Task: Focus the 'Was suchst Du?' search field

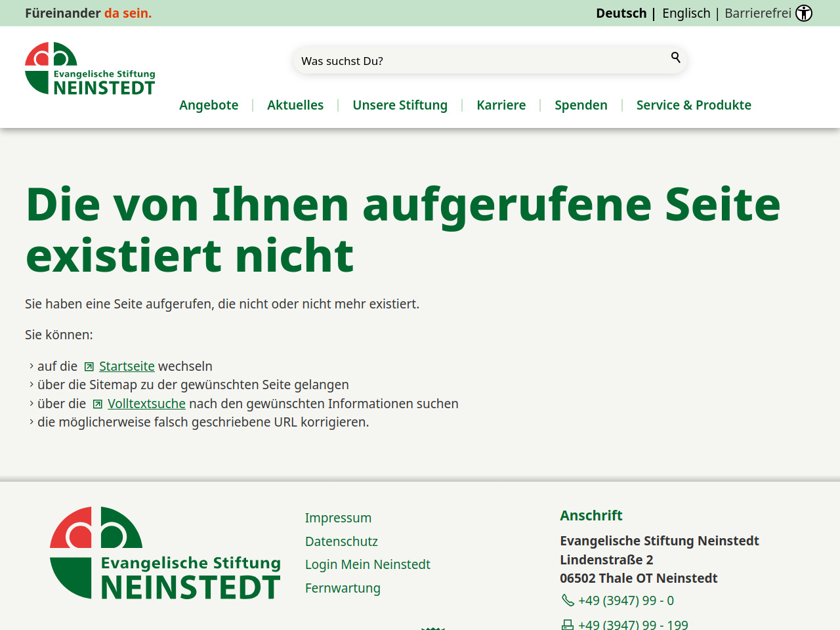Action: coord(479,60)
